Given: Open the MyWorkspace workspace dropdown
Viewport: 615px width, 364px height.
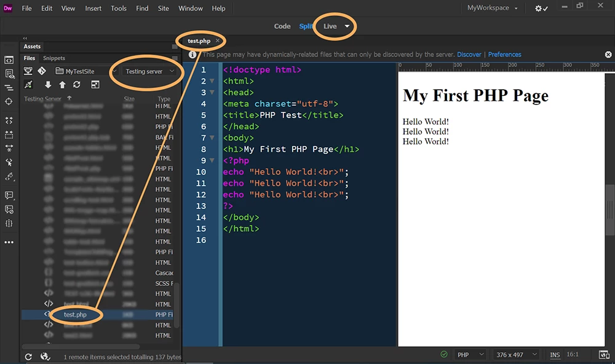Looking at the screenshot, I should 492,8.
